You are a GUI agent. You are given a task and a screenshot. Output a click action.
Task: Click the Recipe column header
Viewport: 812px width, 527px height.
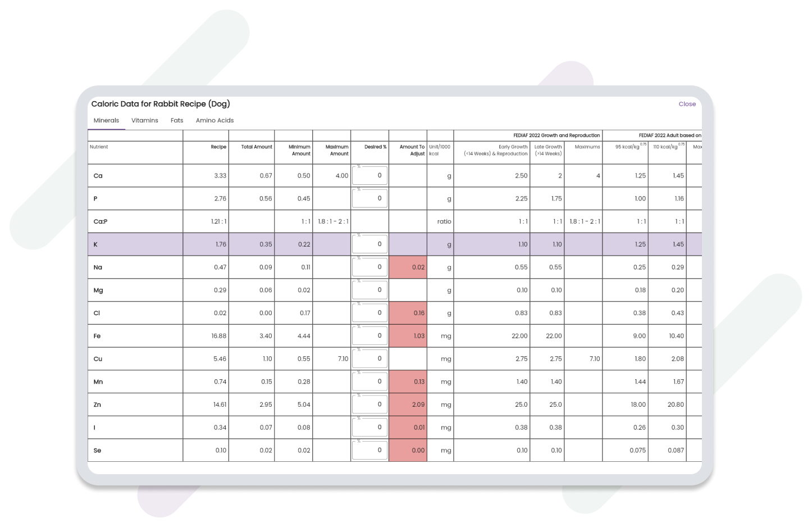[218, 147]
